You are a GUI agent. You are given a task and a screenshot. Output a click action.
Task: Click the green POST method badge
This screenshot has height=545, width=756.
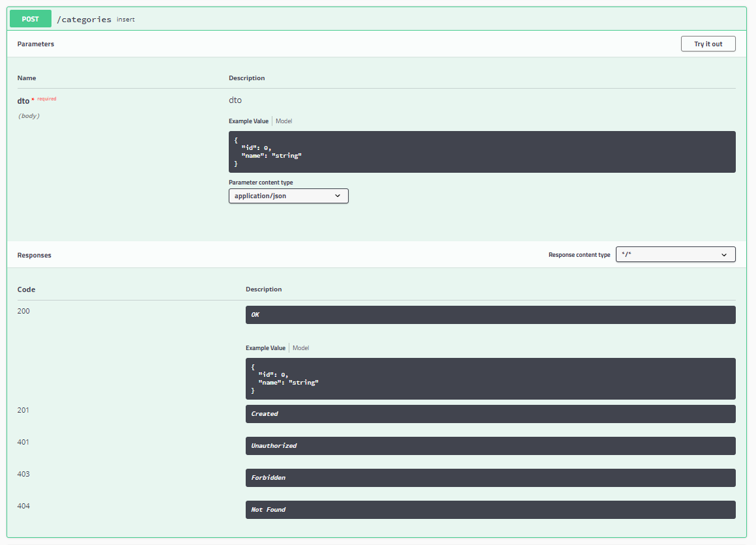click(30, 18)
